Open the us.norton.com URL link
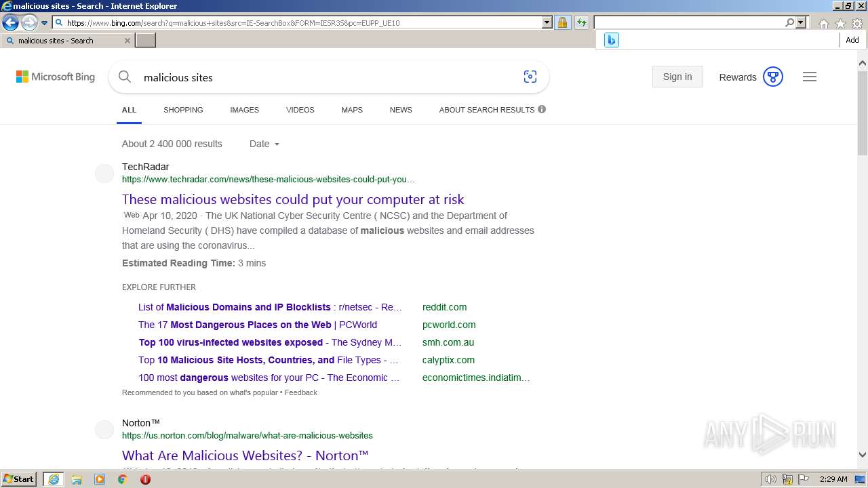The image size is (868, 488). click(248, 436)
